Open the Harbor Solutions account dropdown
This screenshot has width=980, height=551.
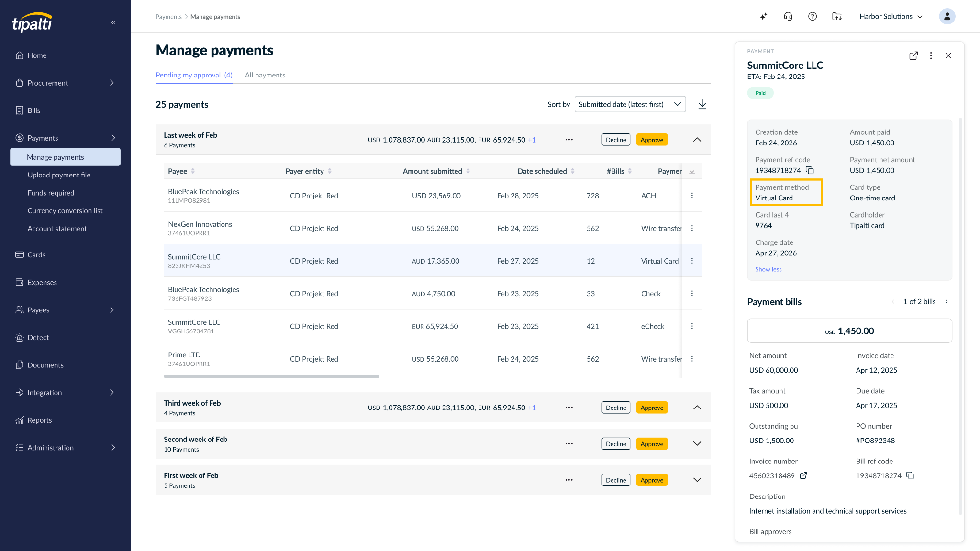pyautogui.click(x=891, y=16)
